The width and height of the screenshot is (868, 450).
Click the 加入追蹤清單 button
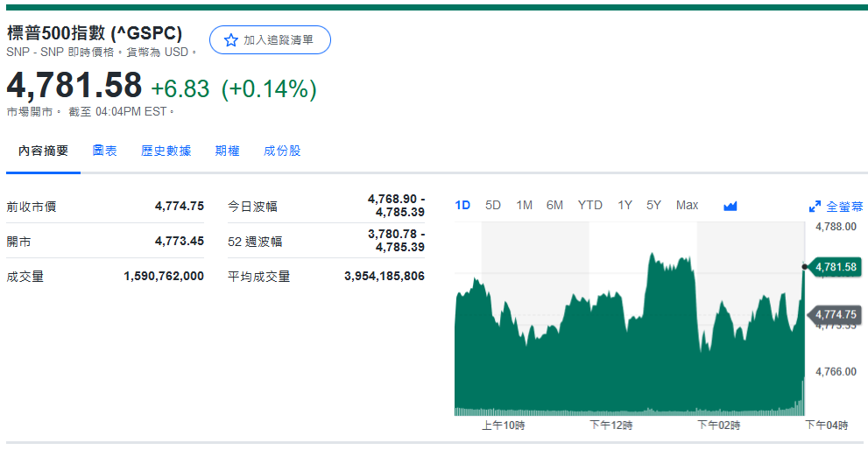click(x=270, y=40)
